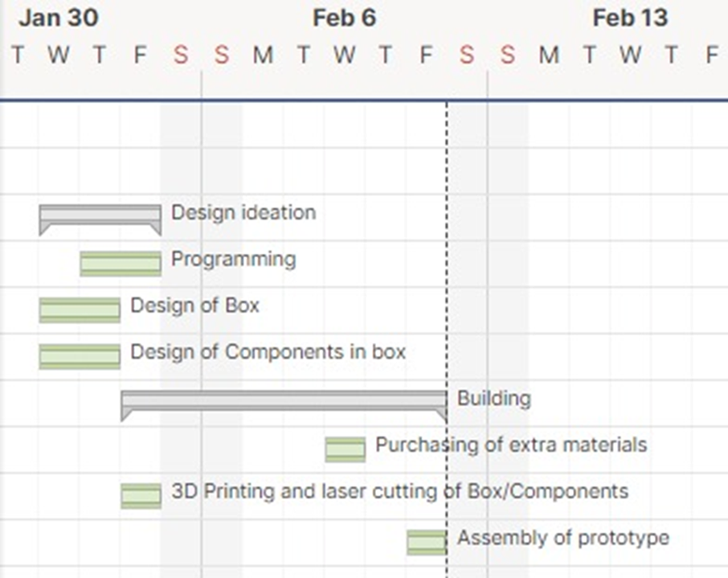
Task: Click the Design of Components in box bar
Action: tap(80, 356)
